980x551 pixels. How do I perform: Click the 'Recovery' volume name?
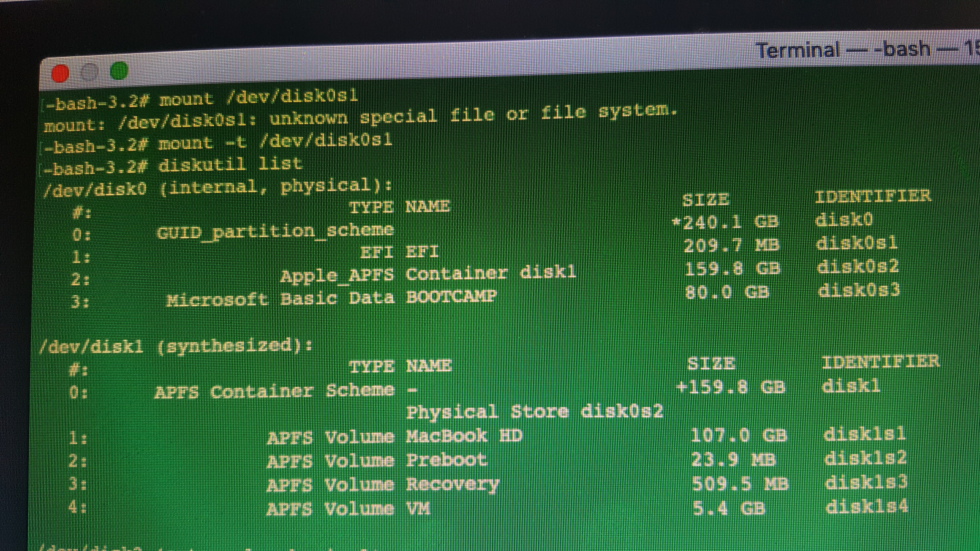[453, 485]
